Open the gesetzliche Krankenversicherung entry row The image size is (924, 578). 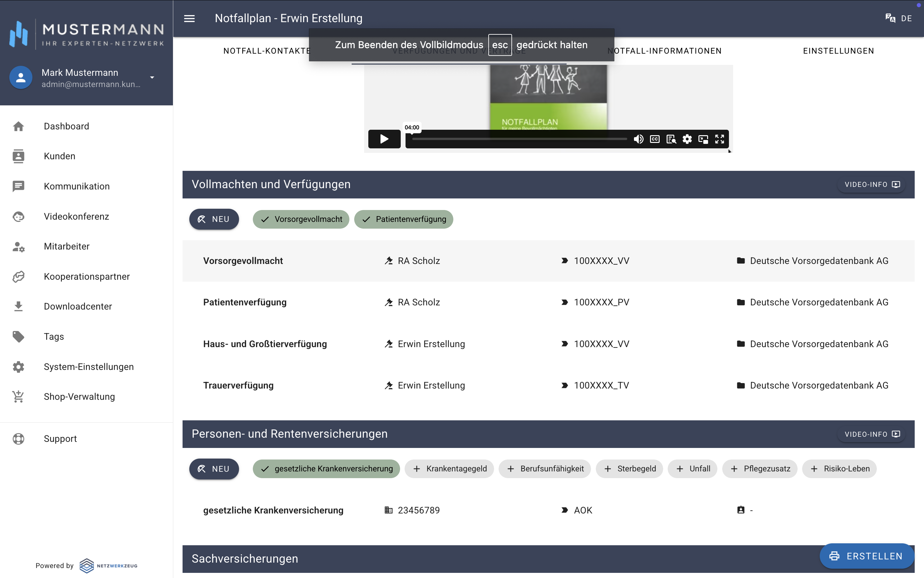tap(548, 510)
